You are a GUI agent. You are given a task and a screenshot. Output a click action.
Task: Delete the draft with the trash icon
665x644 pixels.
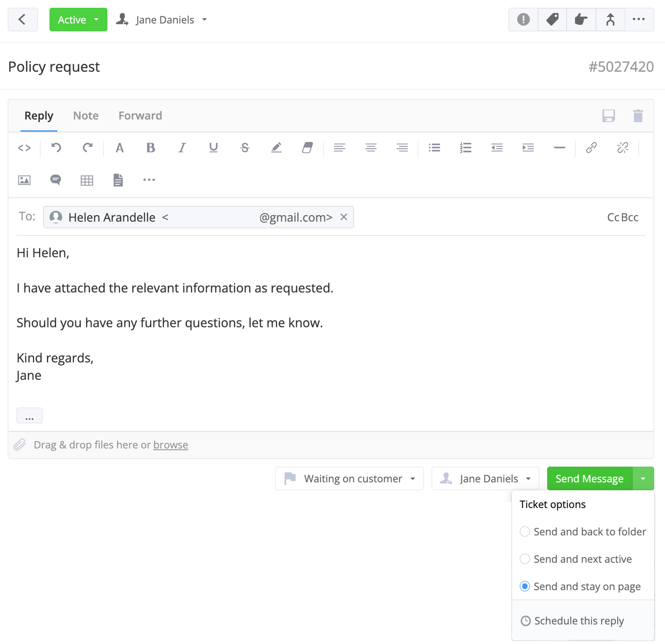[638, 116]
